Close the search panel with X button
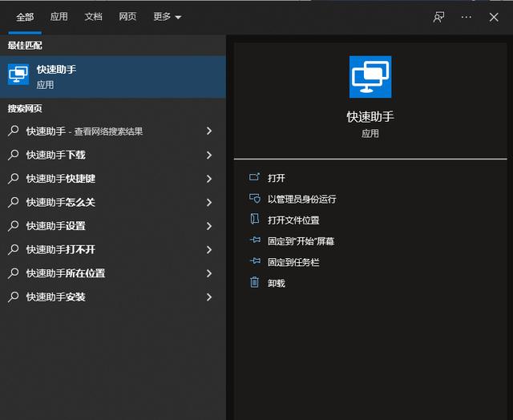Viewport: 513px width, 420px height. point(494,17)
